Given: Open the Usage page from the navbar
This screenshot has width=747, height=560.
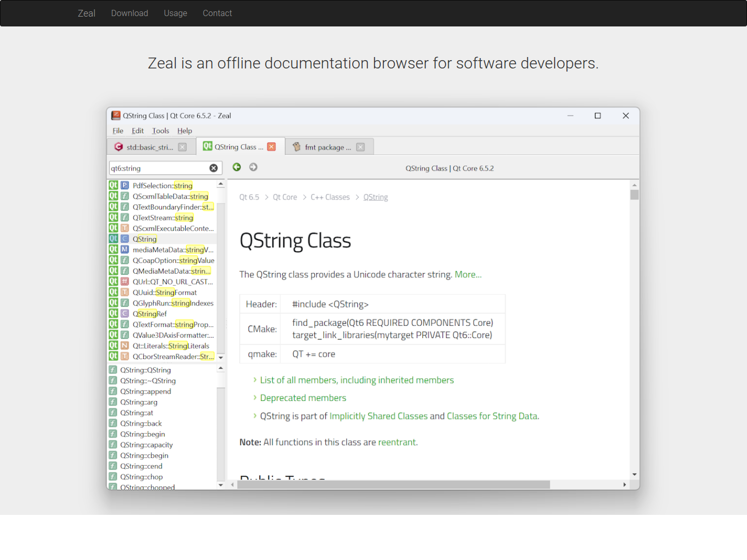Looking at the screenshot, I should pyautogui.click(x=175, y=13).
